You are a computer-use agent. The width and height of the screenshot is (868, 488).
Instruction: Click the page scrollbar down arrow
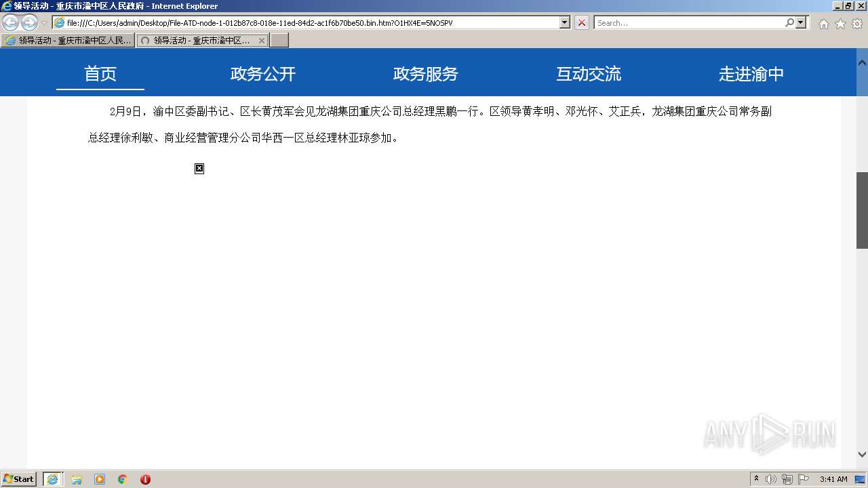coord(862,454)
